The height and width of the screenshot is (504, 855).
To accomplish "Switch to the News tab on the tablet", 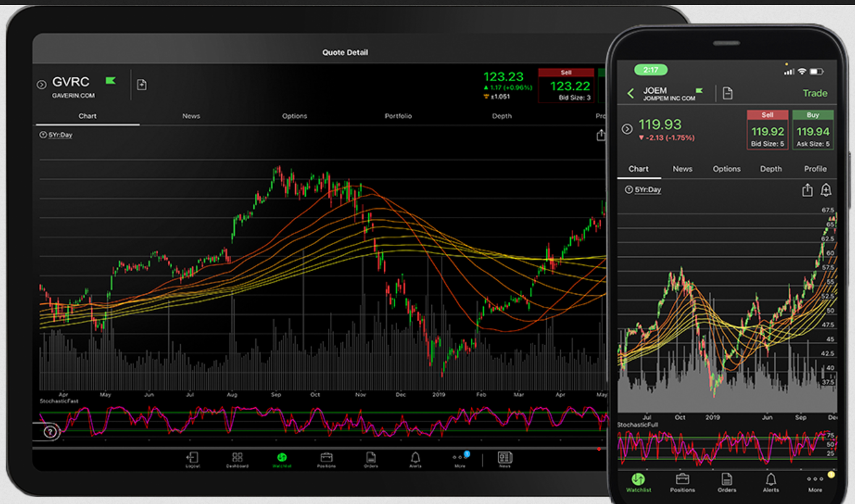I will tap(191, 116).
